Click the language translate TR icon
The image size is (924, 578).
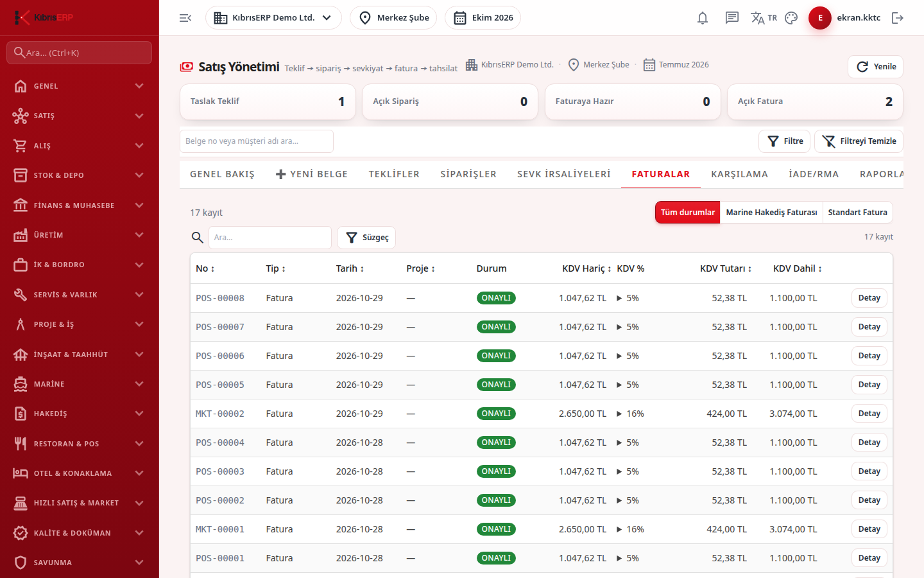click(764, 18)
